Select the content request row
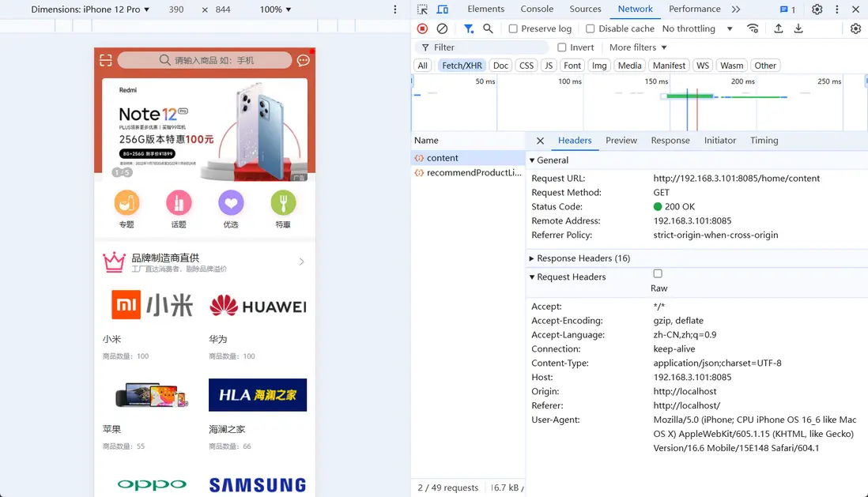 pyautogui.click(x=468, y=158)
